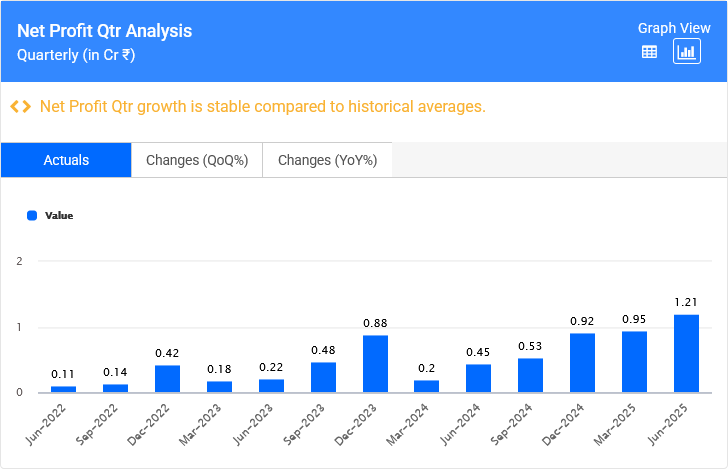Select the Sep-2023 bar showing 0.48
The image size is (728, 469).
tap(323, 377)
